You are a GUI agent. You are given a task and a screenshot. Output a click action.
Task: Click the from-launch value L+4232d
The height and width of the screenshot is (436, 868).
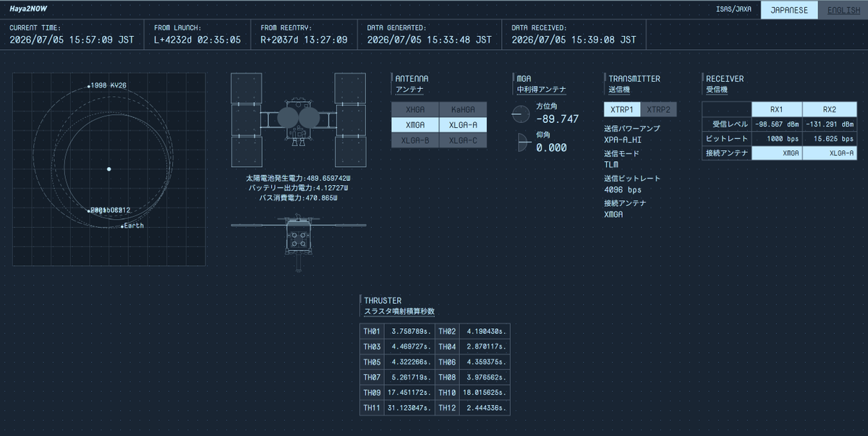[197, 40]
